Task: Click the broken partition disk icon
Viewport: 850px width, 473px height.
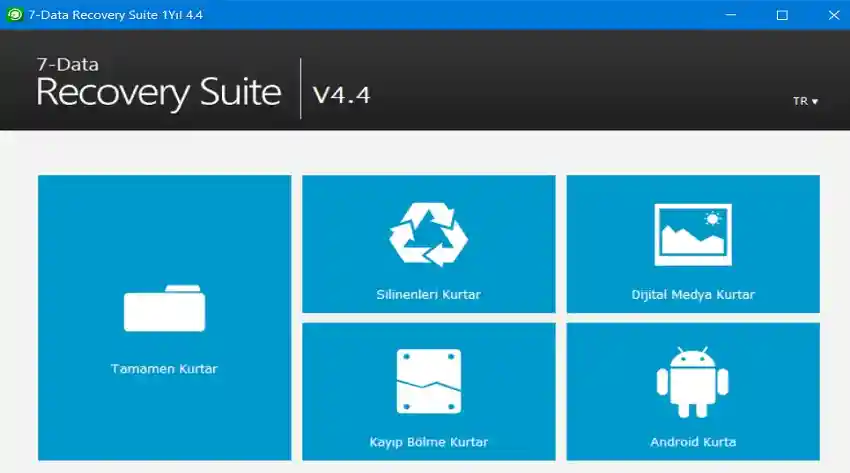Action: pos(428,381)
